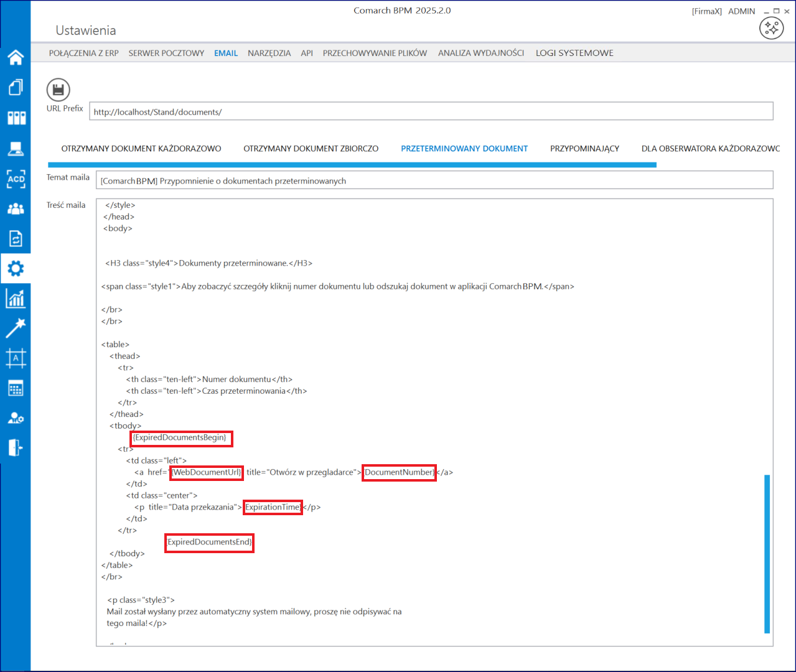Open the AI sparkle assistant icon
The height and width of the screenshot is (672, 796).
point(771,28)
